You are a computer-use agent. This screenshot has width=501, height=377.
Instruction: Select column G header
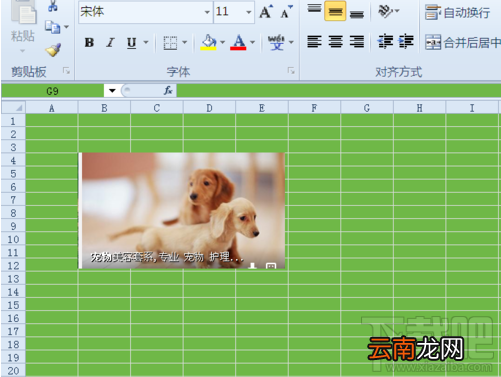point(367,108)
